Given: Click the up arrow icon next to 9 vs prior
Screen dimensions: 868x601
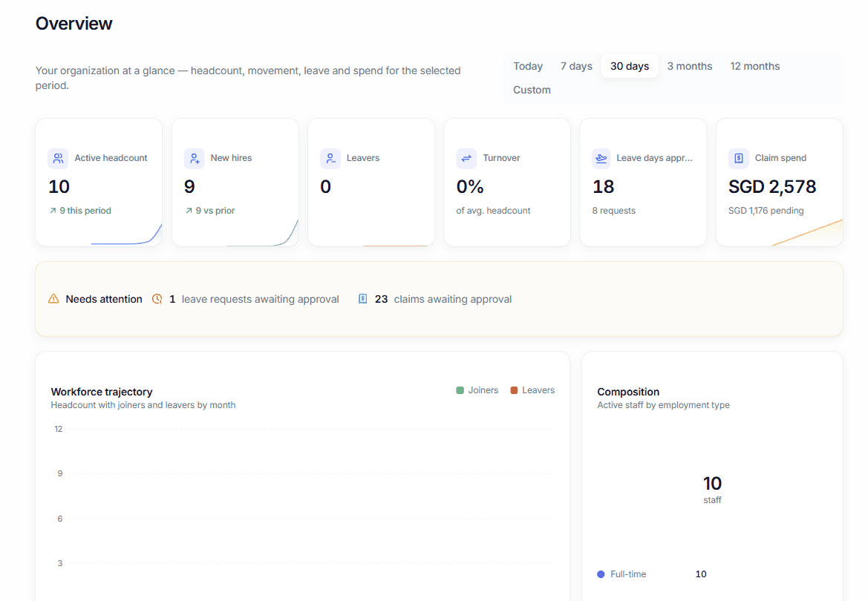Looking at the screenshot, I should [189, 211].
